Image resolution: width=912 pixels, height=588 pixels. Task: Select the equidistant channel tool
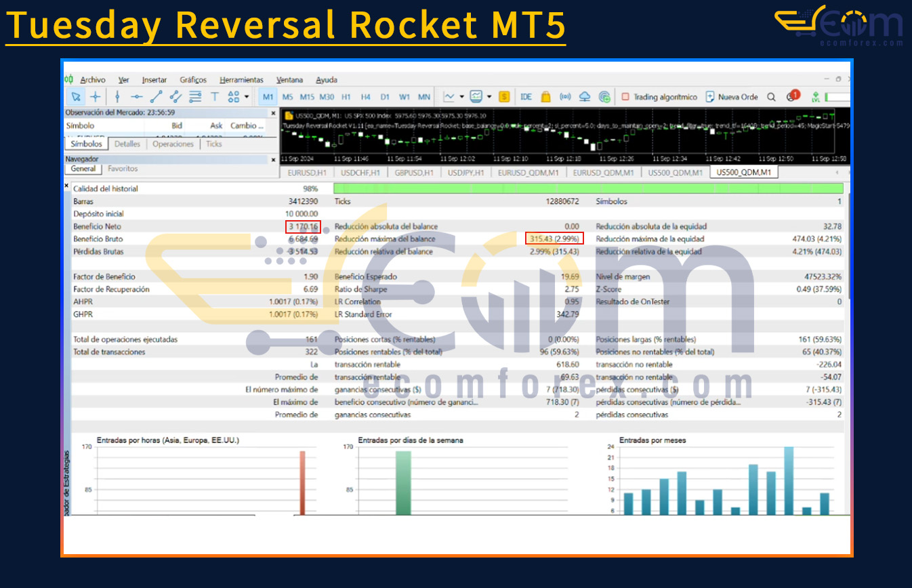tap(175, 97)
